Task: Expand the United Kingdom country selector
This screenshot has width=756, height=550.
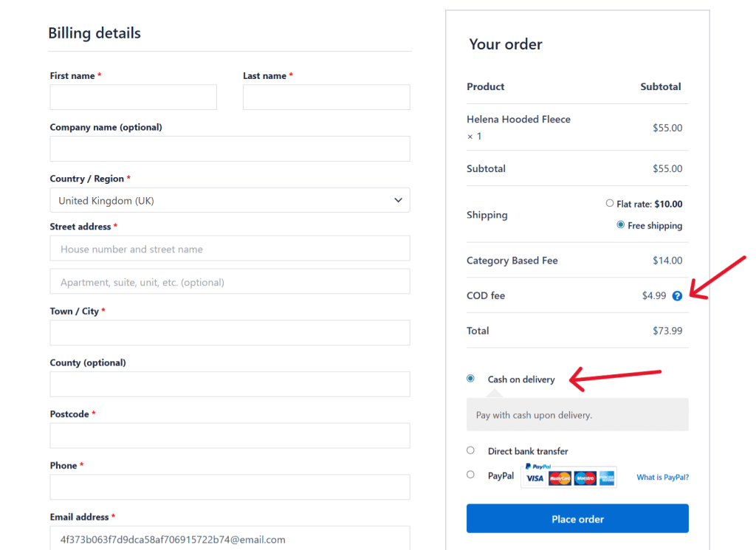Action: pyautogui.click(x=230, y=200)
